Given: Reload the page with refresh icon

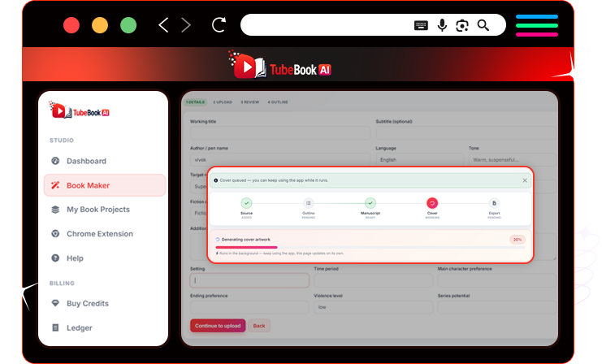Looking at the screenshot, I should pyautogui.click(x=219, y=25).
